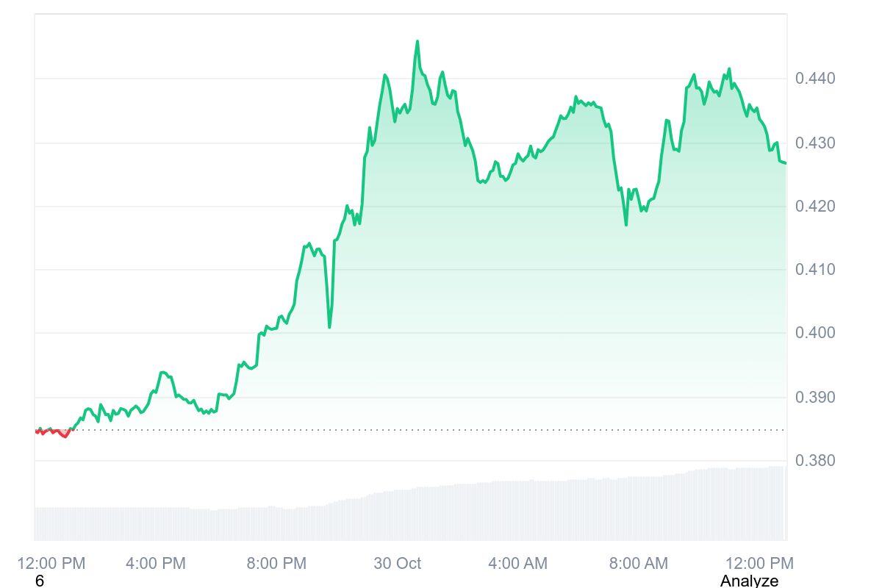Click the 8:00 PM time axis label

[276, 564]
